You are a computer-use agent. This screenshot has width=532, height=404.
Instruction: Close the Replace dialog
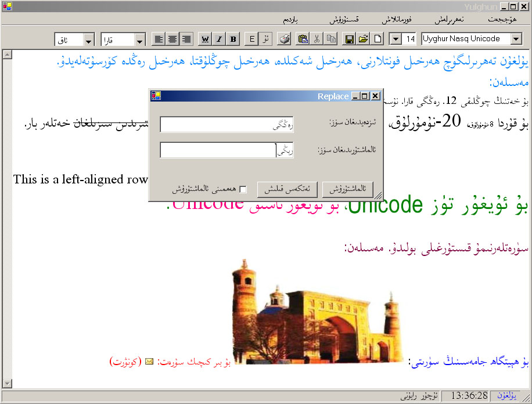(x=375, y=96)
